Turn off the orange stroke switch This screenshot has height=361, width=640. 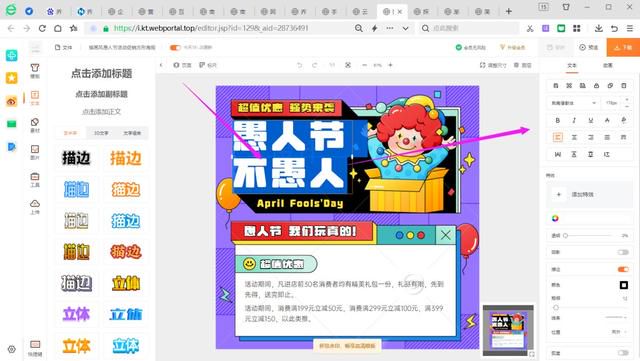623,269
